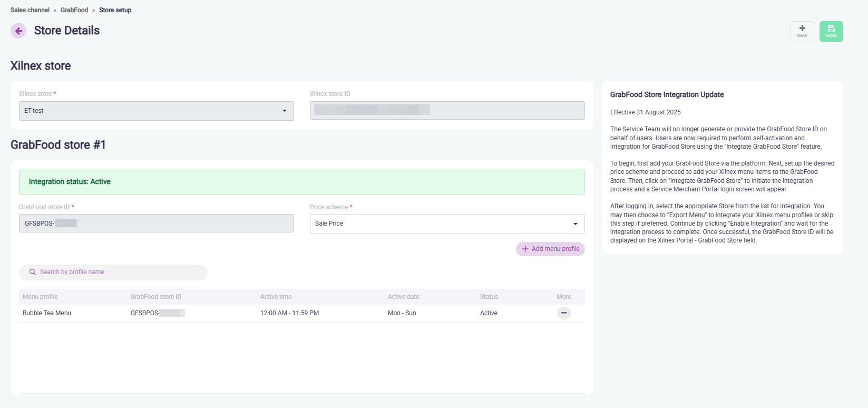
Task: Go to Sales channel in the breadcrumb
Action: [x=30, y=10]
